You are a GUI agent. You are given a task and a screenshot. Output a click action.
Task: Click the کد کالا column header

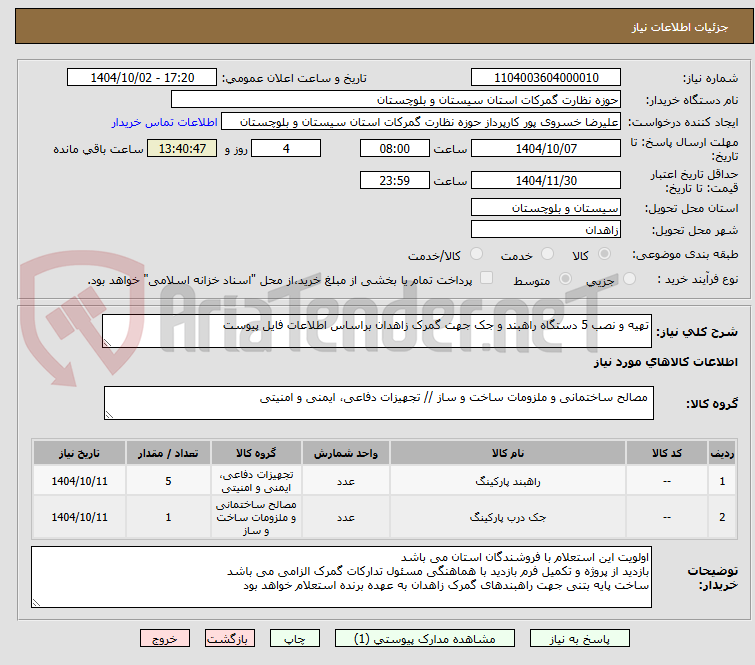(x=667, y=453)
